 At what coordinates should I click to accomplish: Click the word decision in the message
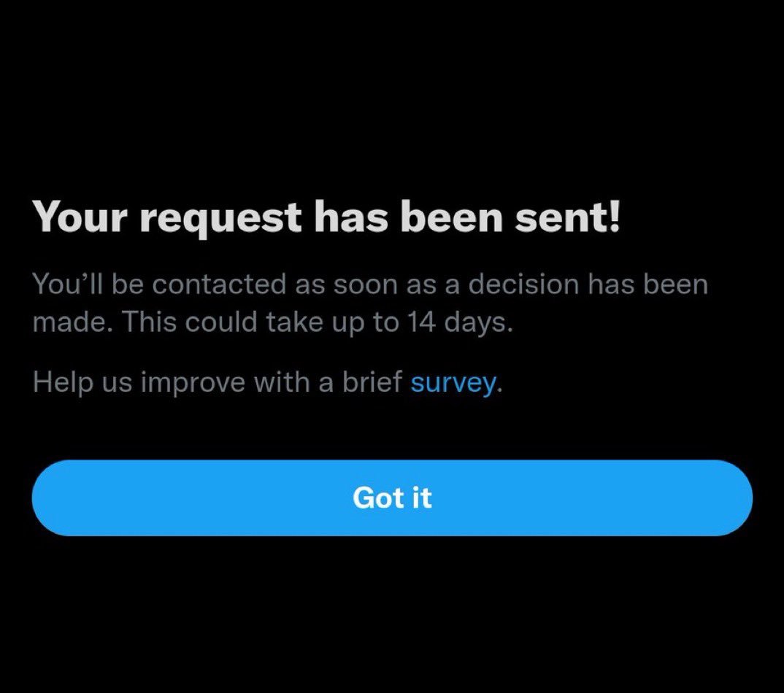point(523,284)
